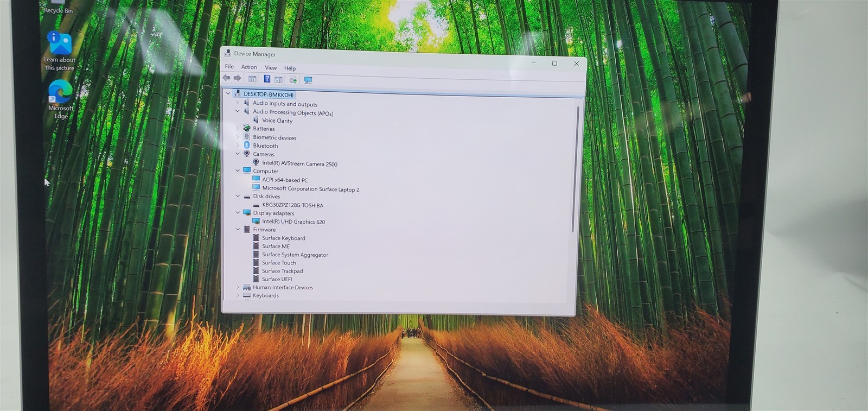Open the Action menu
Screen dimensions: 868x411
point(249,67)
